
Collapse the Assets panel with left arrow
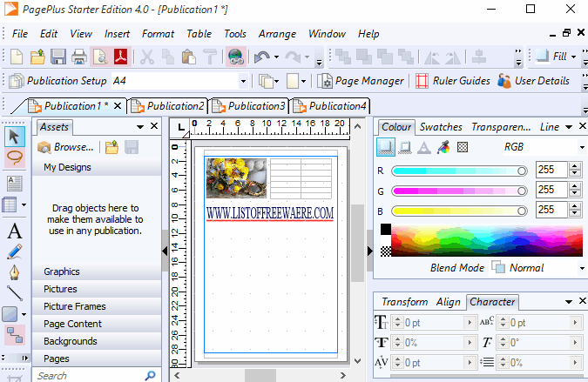[165, 251]
